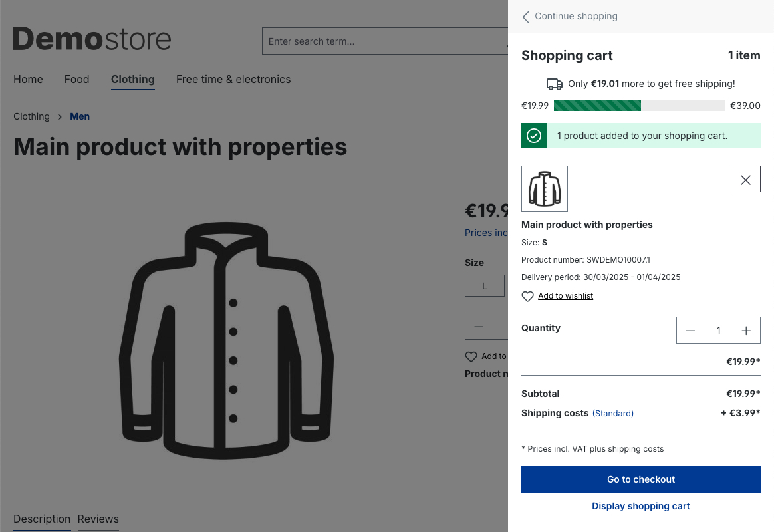
Task: Collapse the cart via Continue shopping chevron
Action: 525,16
